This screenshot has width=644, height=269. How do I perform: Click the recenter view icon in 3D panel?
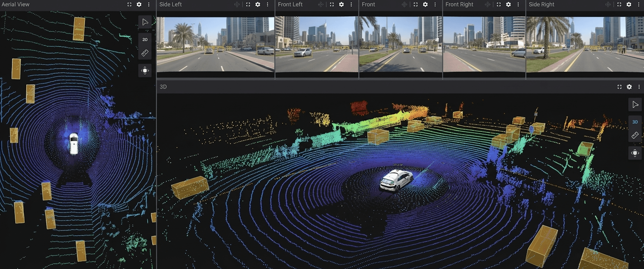click(635, 153)
